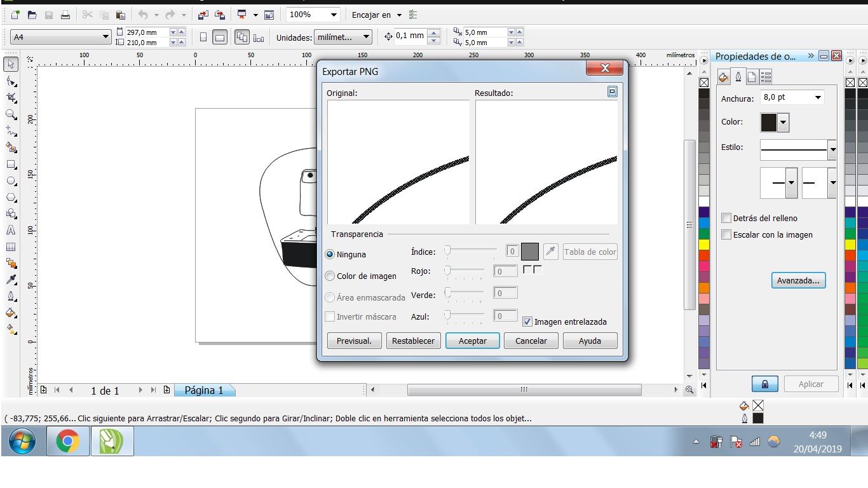This screenshot has height=488, width=868.
Task: Click the Export icon
Action: pos(220,15)
